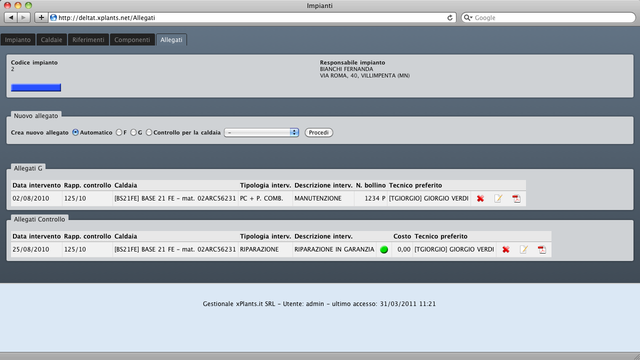This screenshot has width=640, height=360.
Task: Open the caldaia selection dropdown
Action: (262, 132)
